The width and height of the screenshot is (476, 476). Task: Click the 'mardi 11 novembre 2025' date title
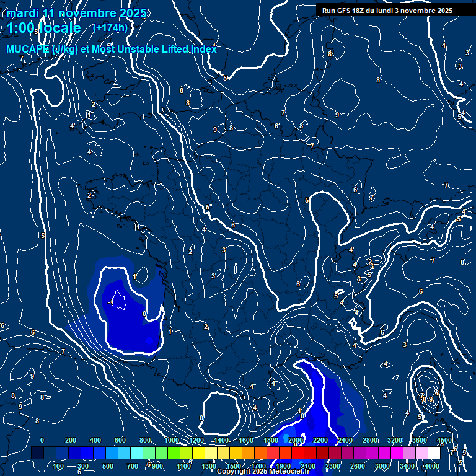pos(76,14)
